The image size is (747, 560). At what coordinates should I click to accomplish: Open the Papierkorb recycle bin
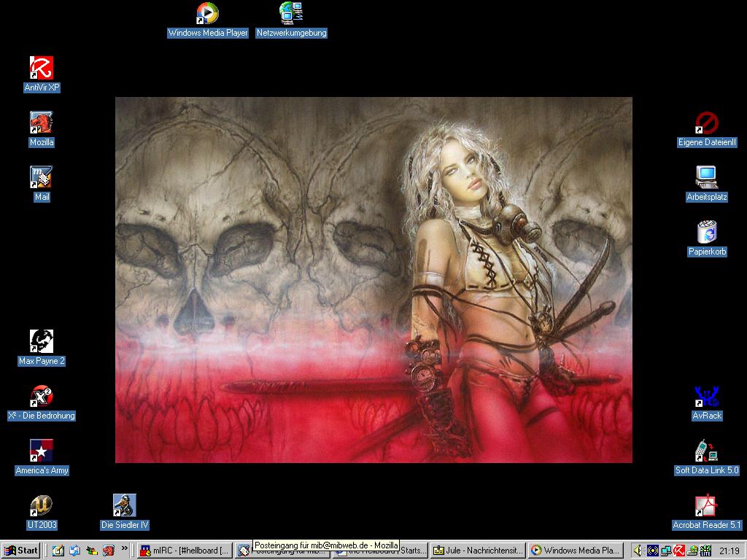pyautogui.click(x=706, y=233)
